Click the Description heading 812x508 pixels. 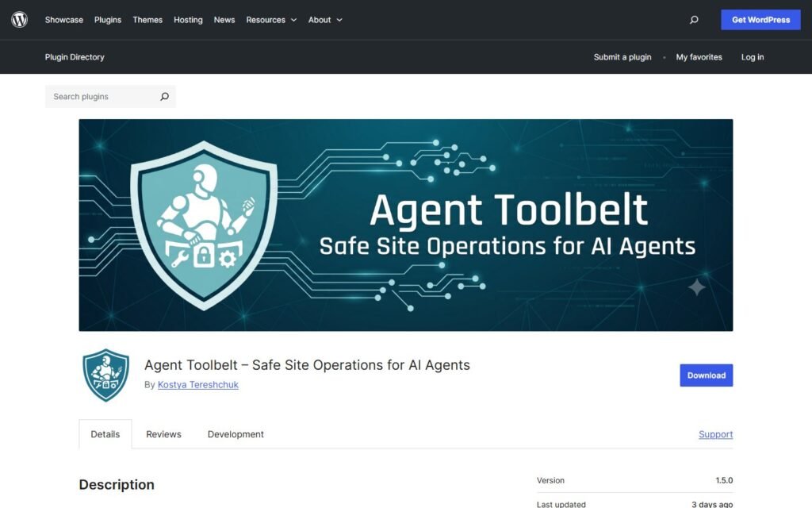click(x=117, y=485)
